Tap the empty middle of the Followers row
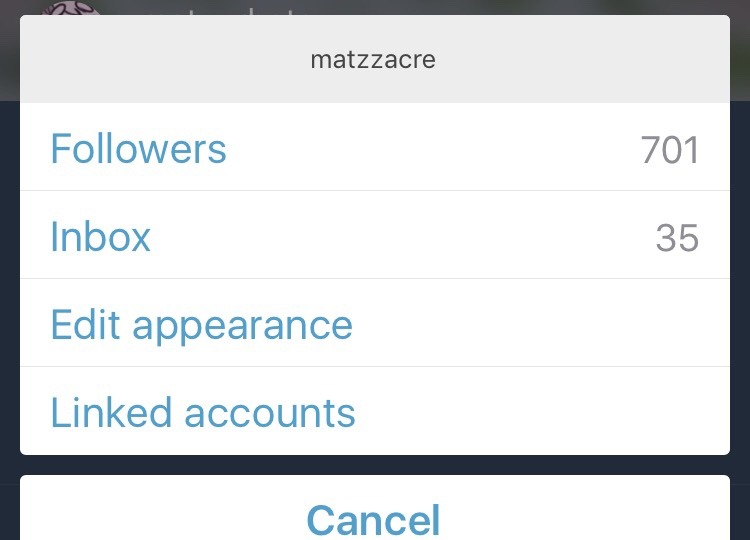Viewport: 750px width, 540px height. (x=430, y=150)
